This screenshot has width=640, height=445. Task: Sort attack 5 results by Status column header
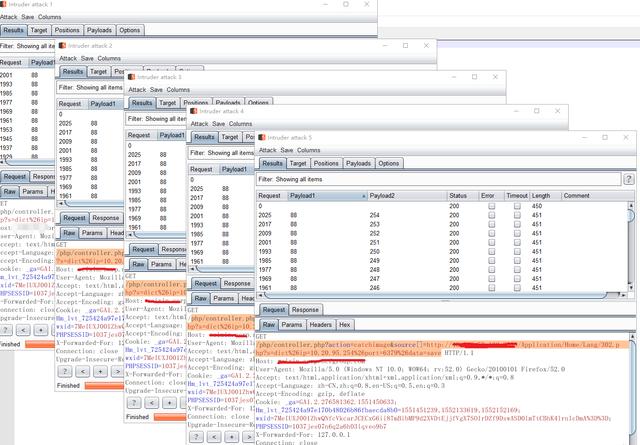point(462,196)
